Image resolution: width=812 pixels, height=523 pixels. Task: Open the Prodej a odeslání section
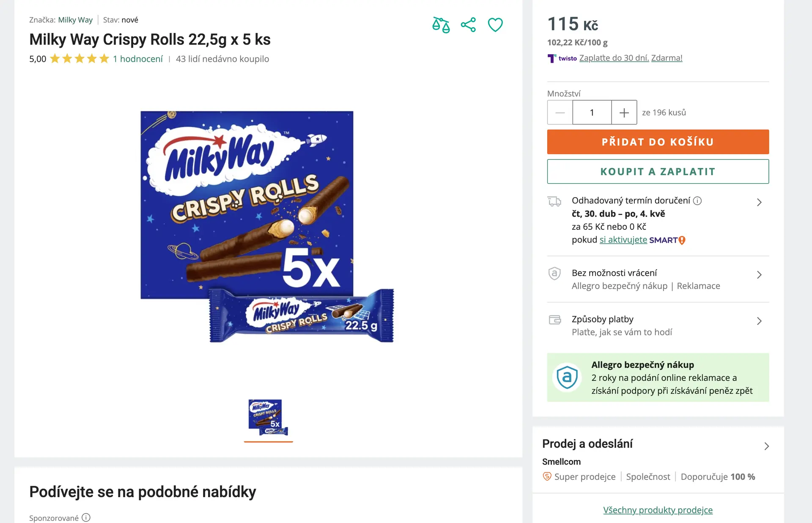click(766, 446)
